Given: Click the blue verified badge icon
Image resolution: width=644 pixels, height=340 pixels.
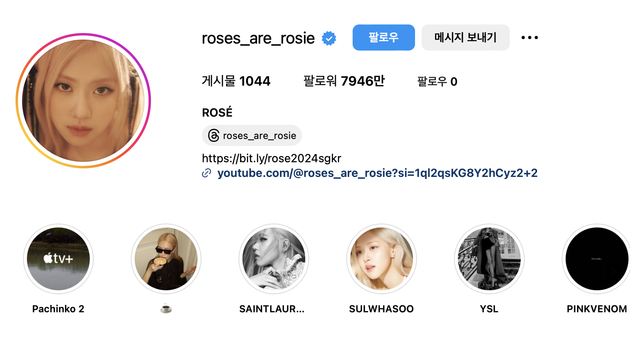Looking at the screenshot, I should click(x=329, y=38).
